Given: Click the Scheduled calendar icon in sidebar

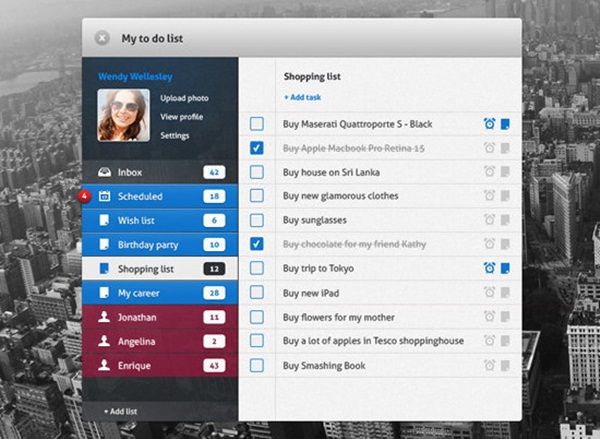Looking at the screenshot, I should [104, 196].
